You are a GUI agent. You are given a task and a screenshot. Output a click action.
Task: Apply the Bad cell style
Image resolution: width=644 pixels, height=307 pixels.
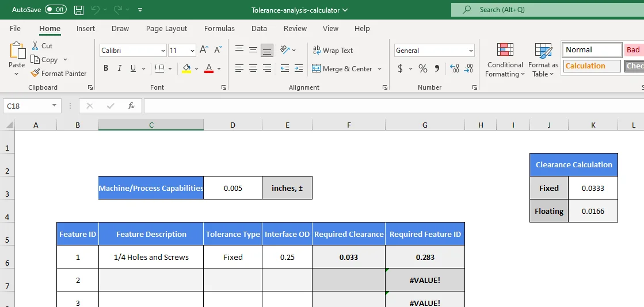coord(634,49)
